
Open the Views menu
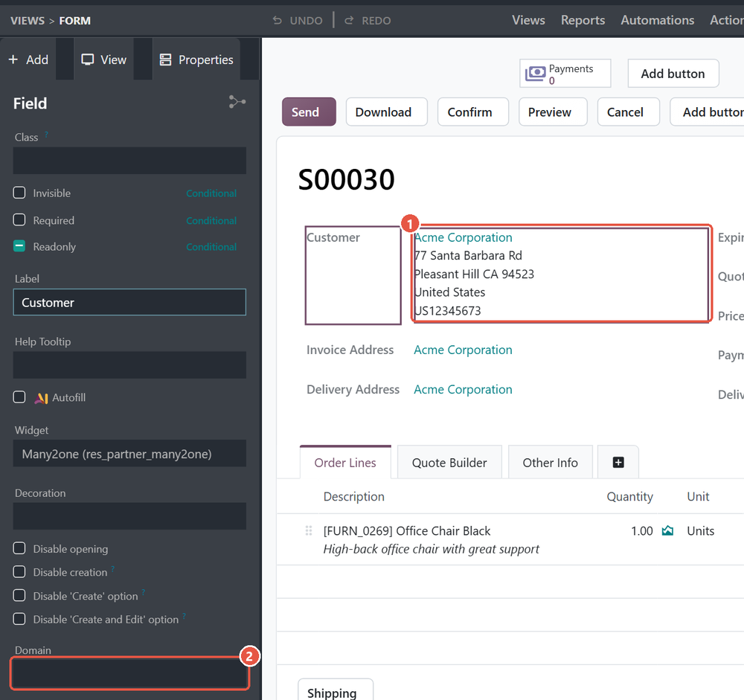click(528, 20)
